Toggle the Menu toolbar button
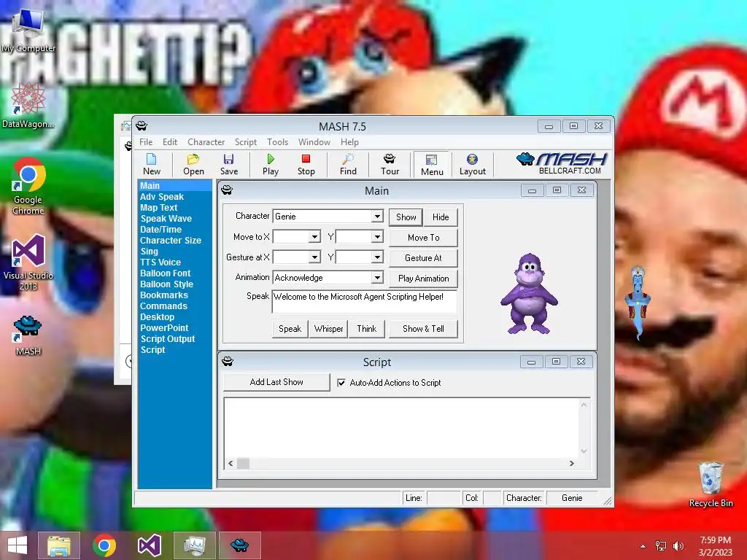 [432, 165]
